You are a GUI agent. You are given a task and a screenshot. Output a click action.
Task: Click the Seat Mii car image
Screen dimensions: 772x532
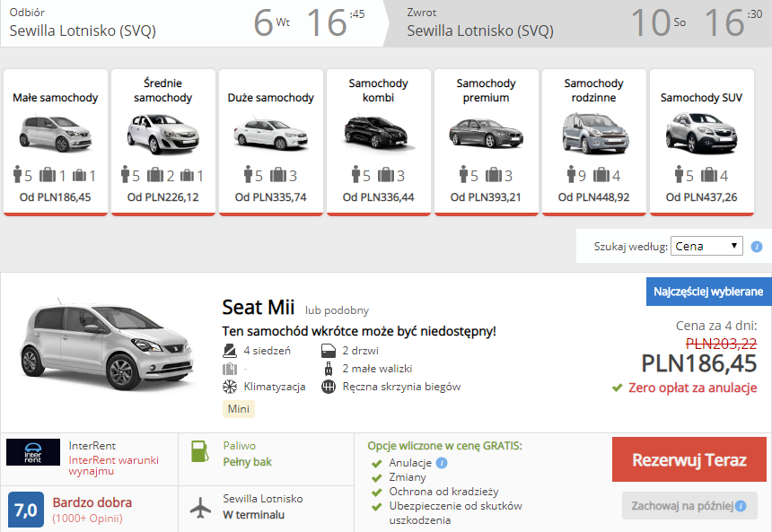pos(106,344)
